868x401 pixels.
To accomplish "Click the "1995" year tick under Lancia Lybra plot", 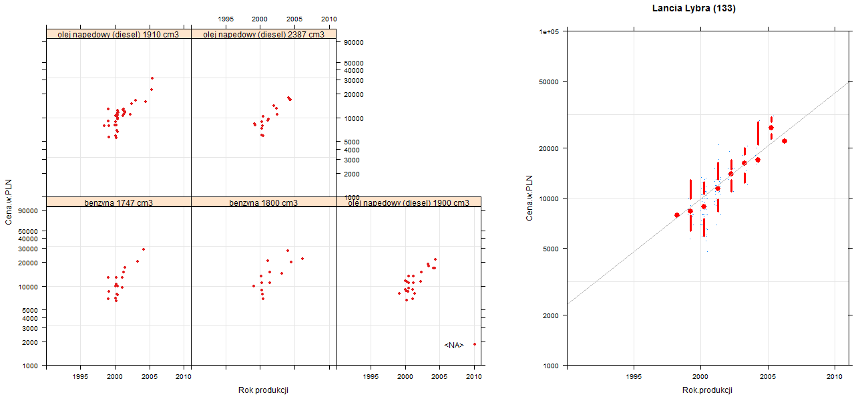I will click(x=634, y=377).
